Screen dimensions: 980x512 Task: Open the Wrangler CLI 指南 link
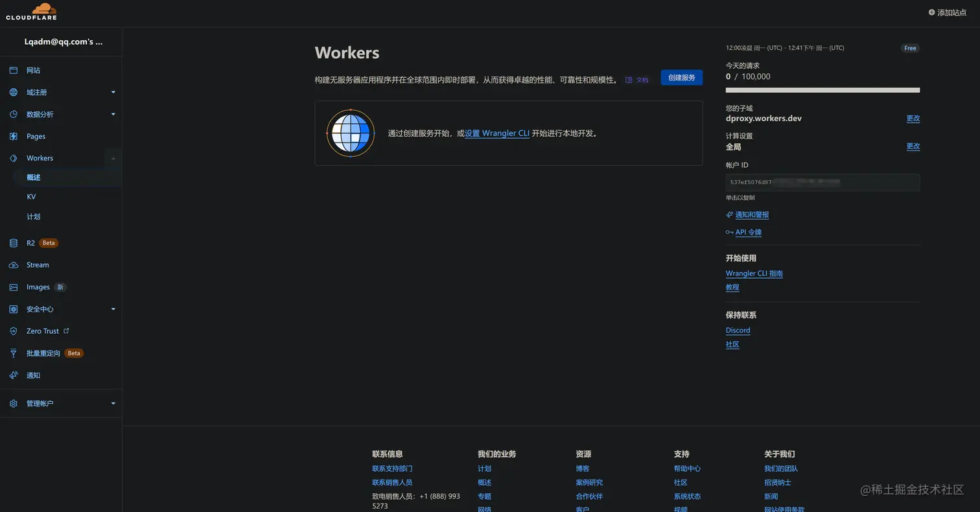coord(754,273)
